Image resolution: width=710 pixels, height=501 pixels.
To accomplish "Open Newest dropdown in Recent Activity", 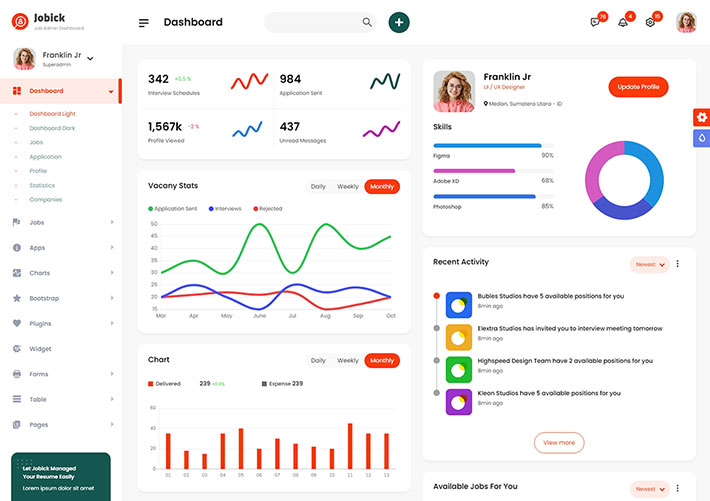I will click(650, 264).
